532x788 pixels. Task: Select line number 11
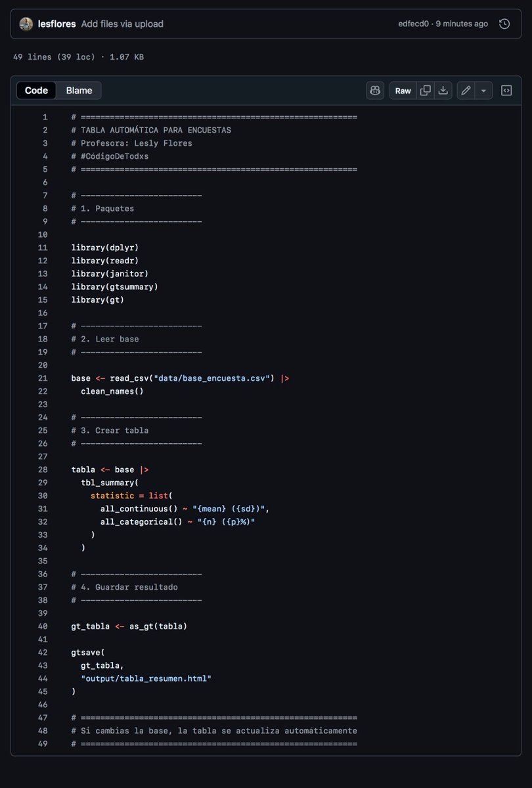[43, 248]
